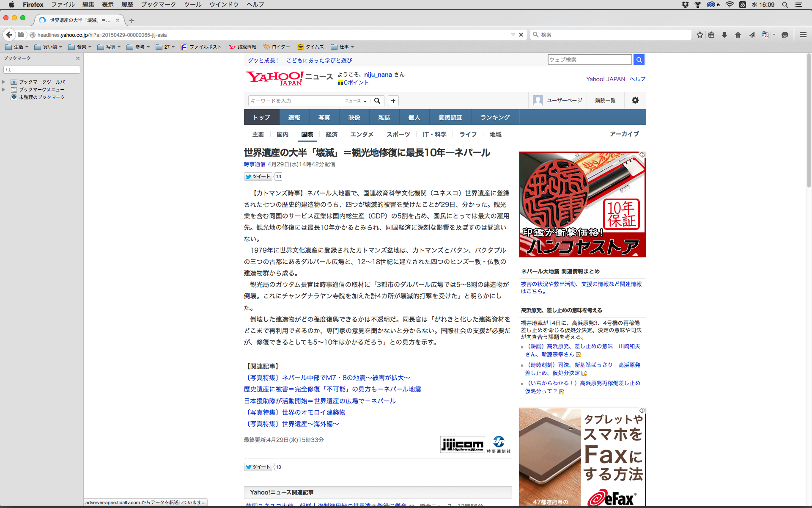Open the ブックマーク menu in menu bar
Image resolution: width=812 pixels, height=508 pixels.
coord(158,5)
